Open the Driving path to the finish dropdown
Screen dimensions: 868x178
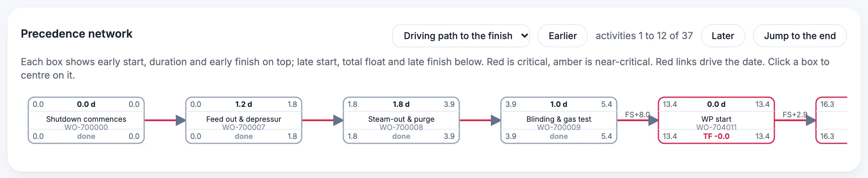[x=461, y=36]
